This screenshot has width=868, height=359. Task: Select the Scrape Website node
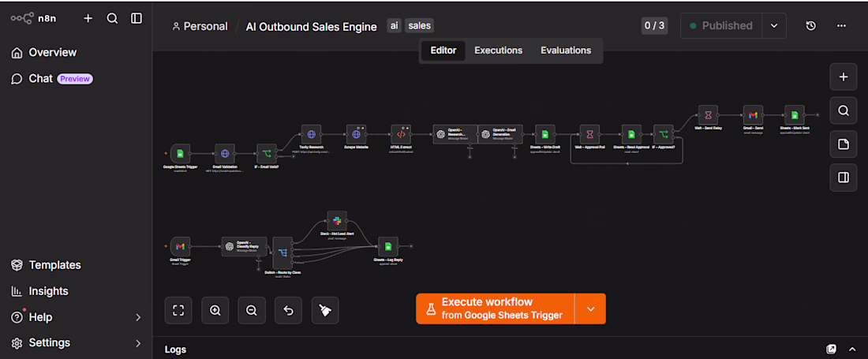357,134
